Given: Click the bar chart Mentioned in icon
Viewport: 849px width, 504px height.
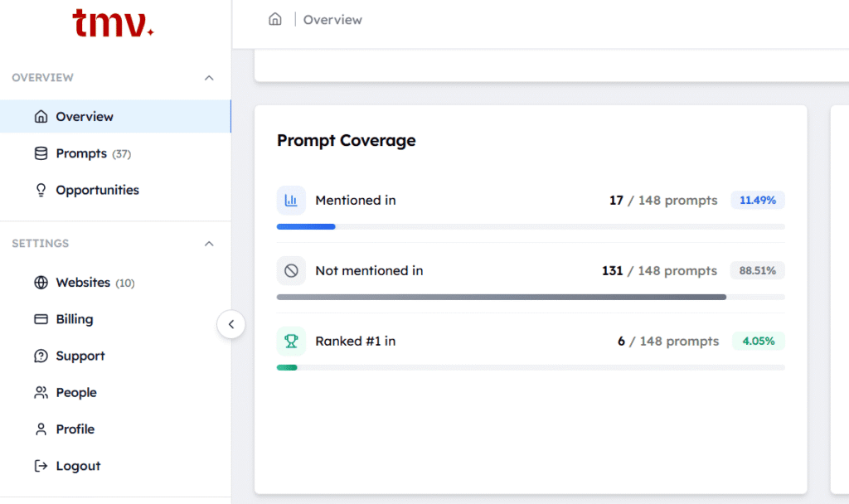Looking at the screenshot, I should tap(291, 201).
